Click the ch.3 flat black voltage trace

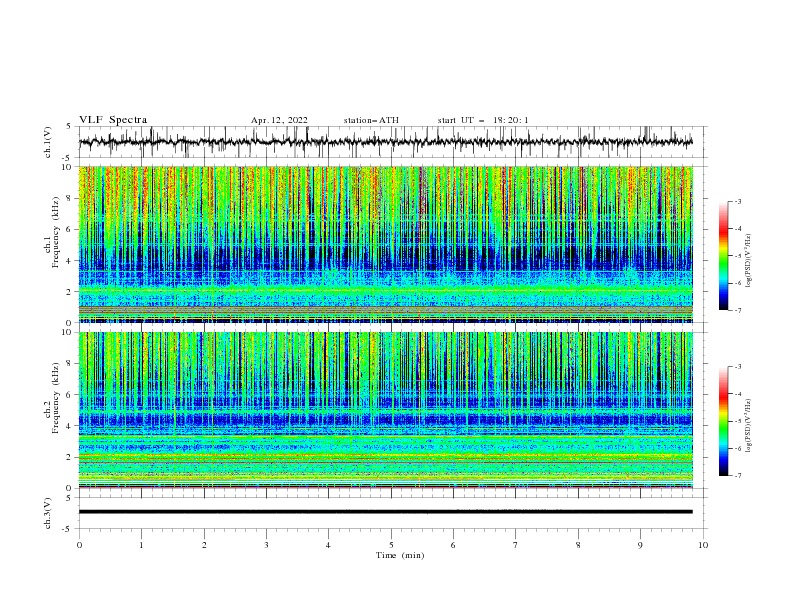[385, 512]
